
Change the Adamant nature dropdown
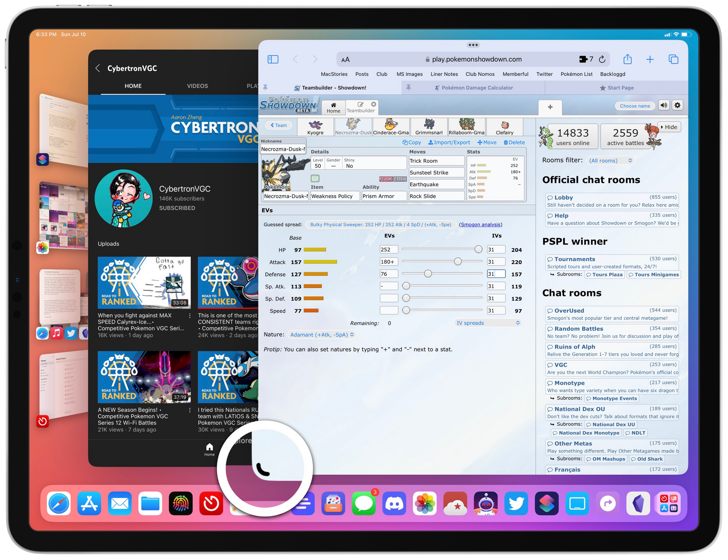point(321,335)
